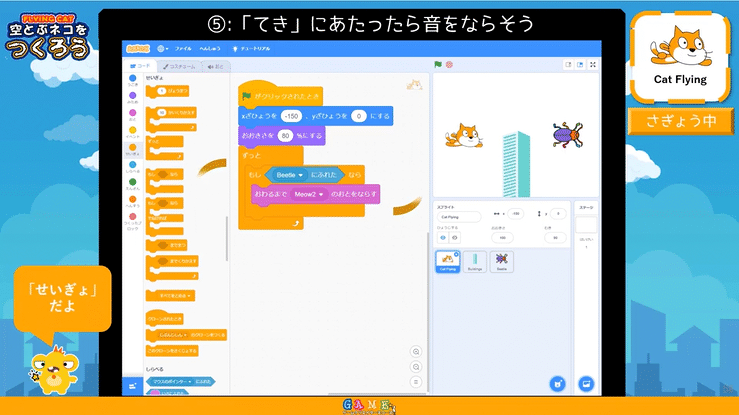The height and width of the screenshot is (415, 739).
Task: Open the Meow2 sound dropdown
Action: [309, 194]
